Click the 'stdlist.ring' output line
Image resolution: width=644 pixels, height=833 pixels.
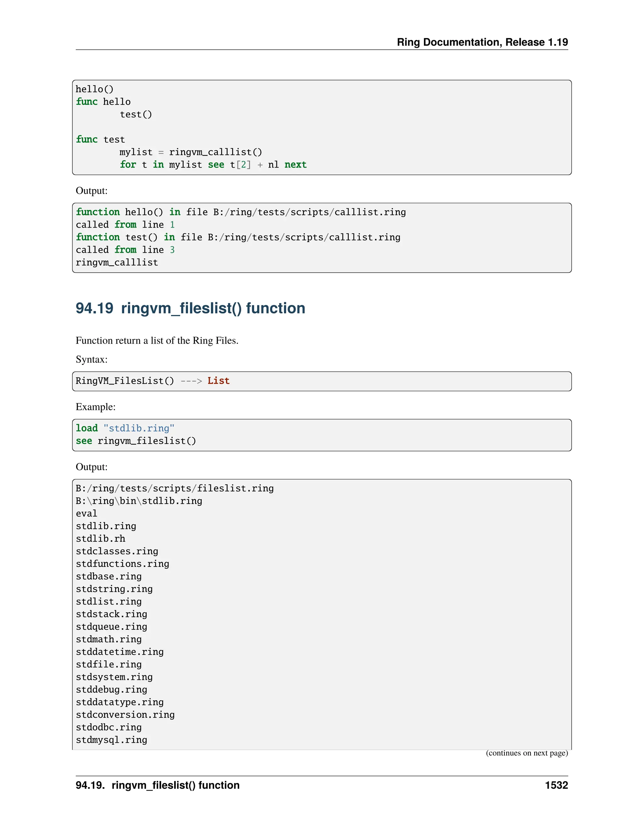click(109, 601)
